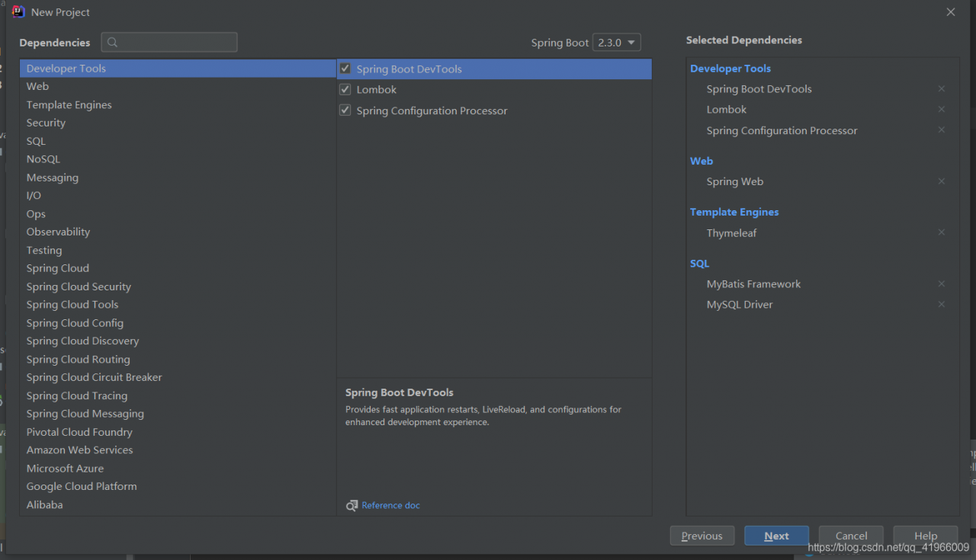Open the Spring Boot version dropdown
Image resolution: width=976 pixels, height=560 pixels.
click(617, 43)
